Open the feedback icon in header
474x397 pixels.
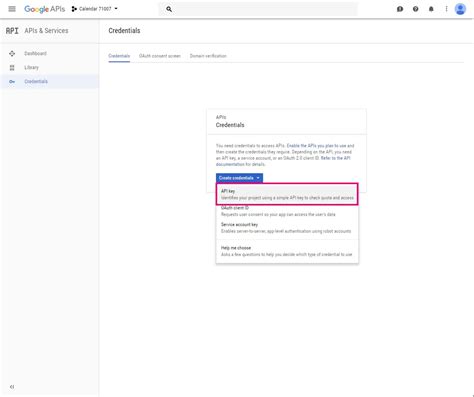400,9
